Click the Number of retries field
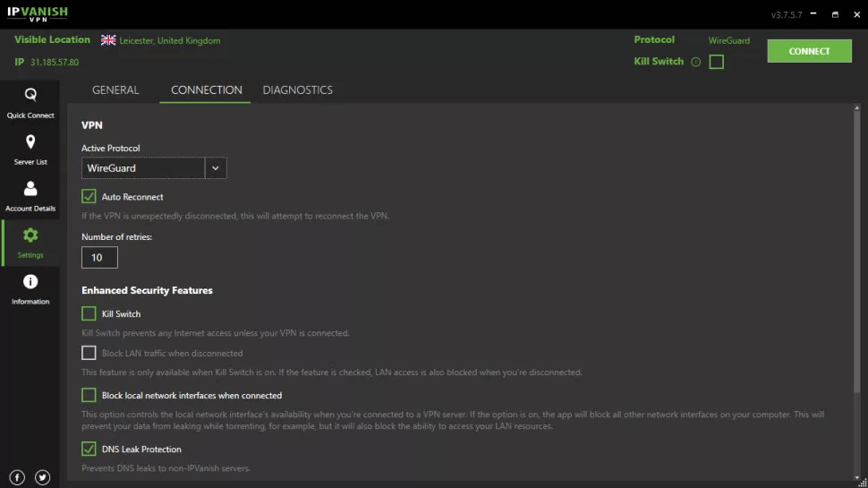Image resolution: width=868 pixels, height=488 pixels. (99, 258)
